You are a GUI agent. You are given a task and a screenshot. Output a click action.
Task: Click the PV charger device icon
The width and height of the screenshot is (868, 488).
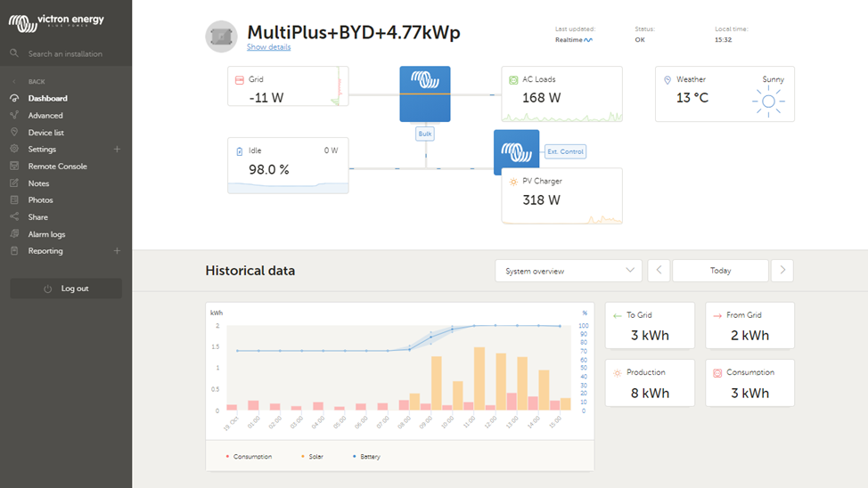(x=516, y=151)
